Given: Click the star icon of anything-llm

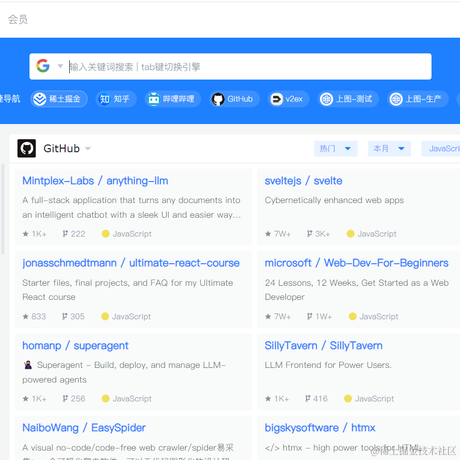Looking at the screenshot, I should [x=26, y=234].
